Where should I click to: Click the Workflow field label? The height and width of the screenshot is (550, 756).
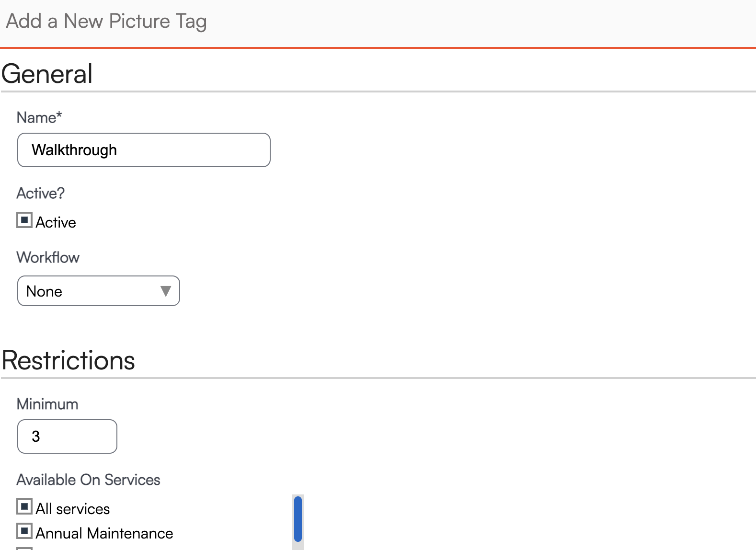48,258
